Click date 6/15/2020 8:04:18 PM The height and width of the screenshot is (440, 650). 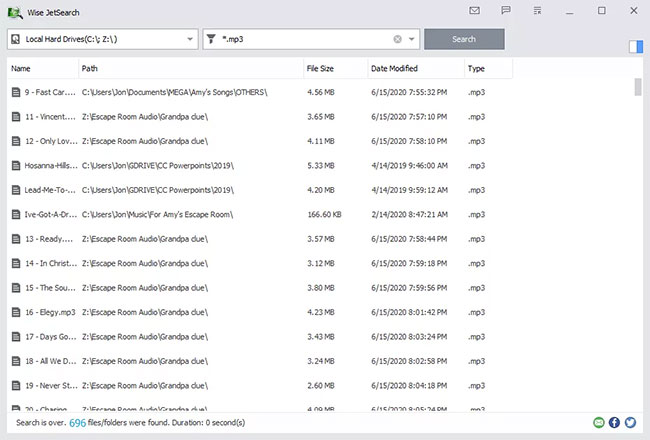pyautogui.click(x=409, y=386)
